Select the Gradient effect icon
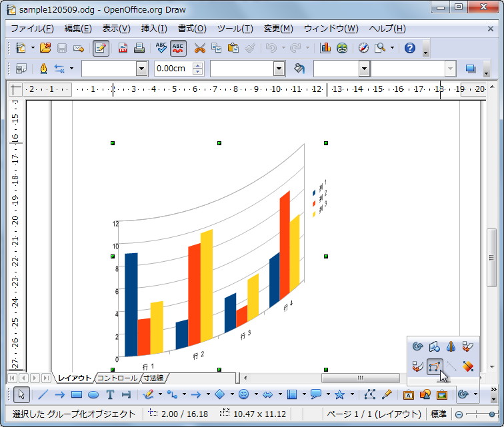Viewport: 504px width, 427px height. [468, 366]
